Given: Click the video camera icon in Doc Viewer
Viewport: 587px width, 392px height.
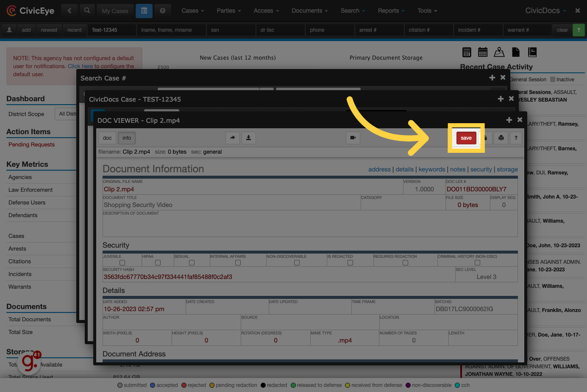Looking at the screenshot, I should (x=353, y=138).
